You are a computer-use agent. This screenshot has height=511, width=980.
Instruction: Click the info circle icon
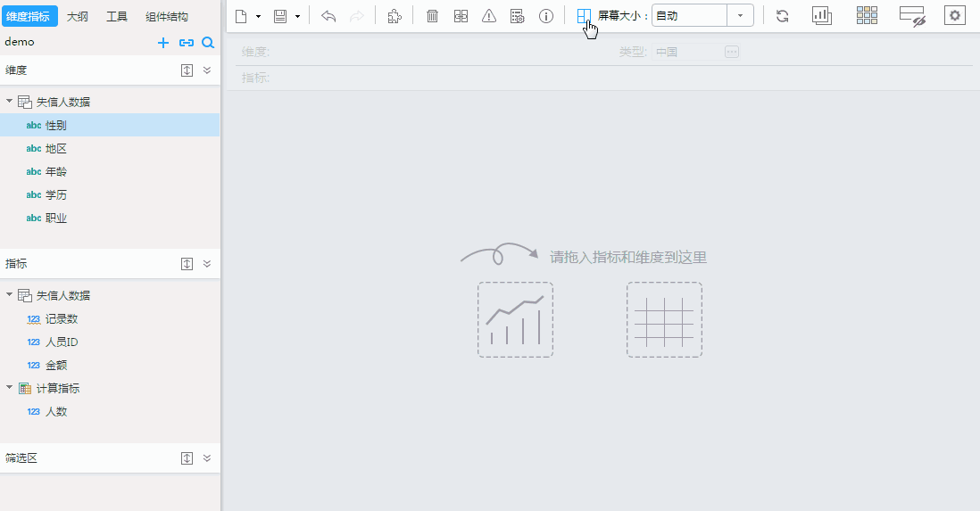click(x=546, y=16)
